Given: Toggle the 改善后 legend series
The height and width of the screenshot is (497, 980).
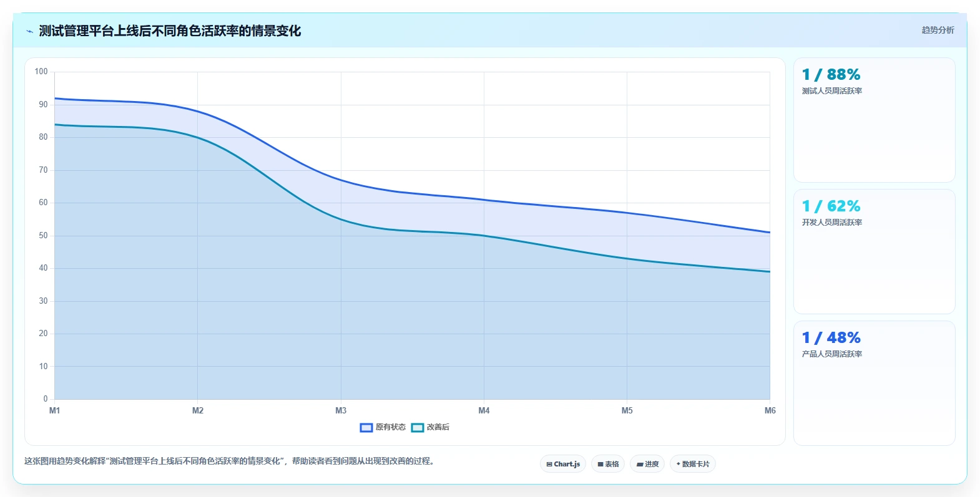Looking at the screenshot, I should tap(430, 427).
